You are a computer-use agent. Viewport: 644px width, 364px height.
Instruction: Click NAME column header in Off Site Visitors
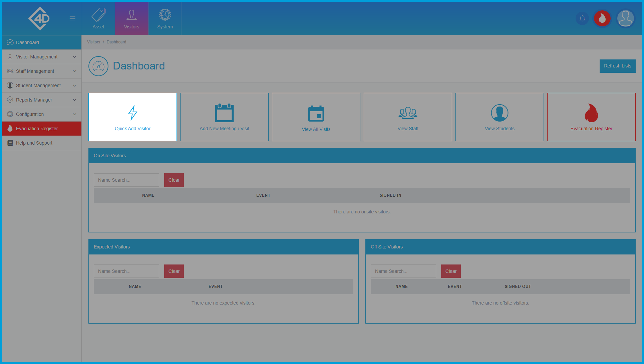(401, 287)
